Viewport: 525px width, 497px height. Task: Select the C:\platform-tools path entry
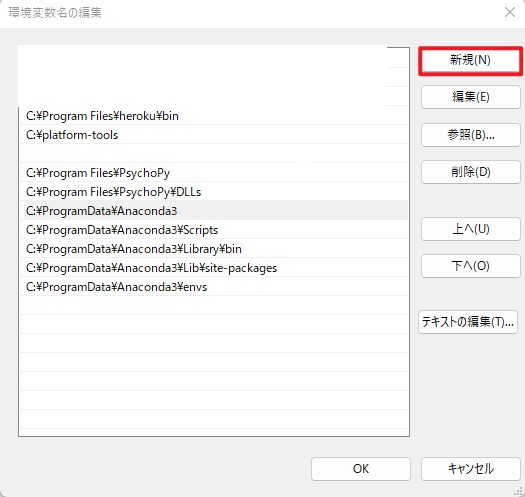click(x=214, y=135)
